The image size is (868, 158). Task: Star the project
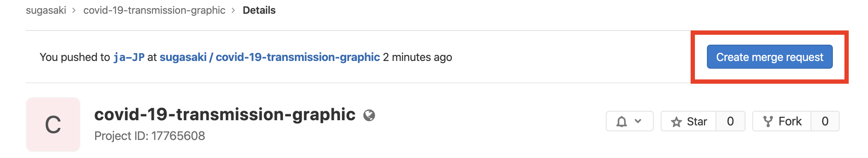coord(689,122)
